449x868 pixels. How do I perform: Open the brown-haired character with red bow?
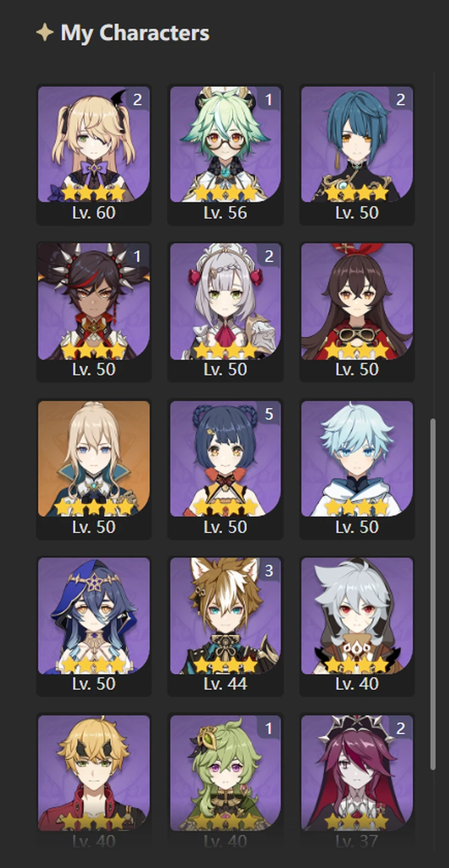click(357, 312)
